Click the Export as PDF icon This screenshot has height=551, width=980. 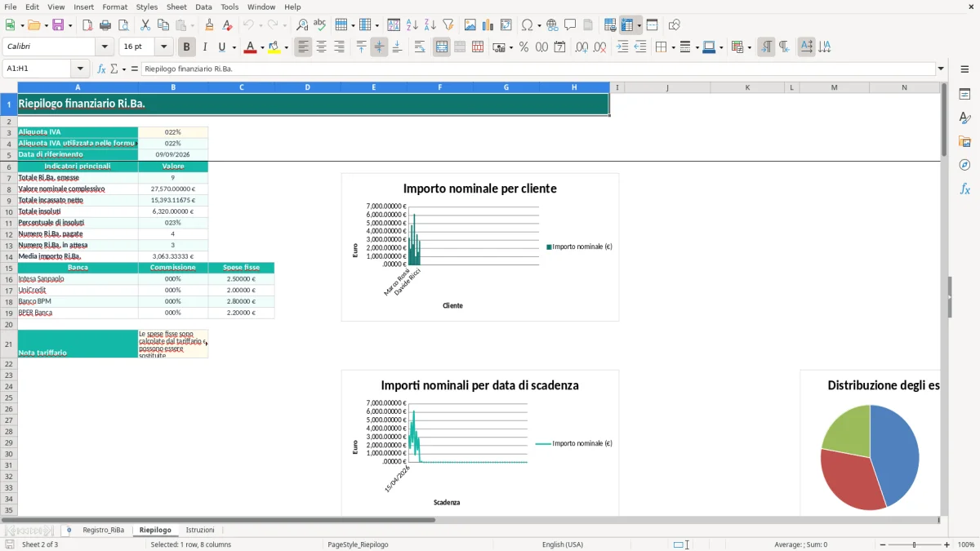87,25
